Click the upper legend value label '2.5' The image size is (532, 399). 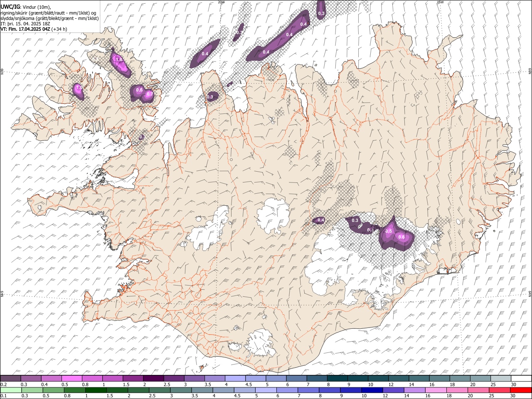pyautogui.click(x=166, y=384)
